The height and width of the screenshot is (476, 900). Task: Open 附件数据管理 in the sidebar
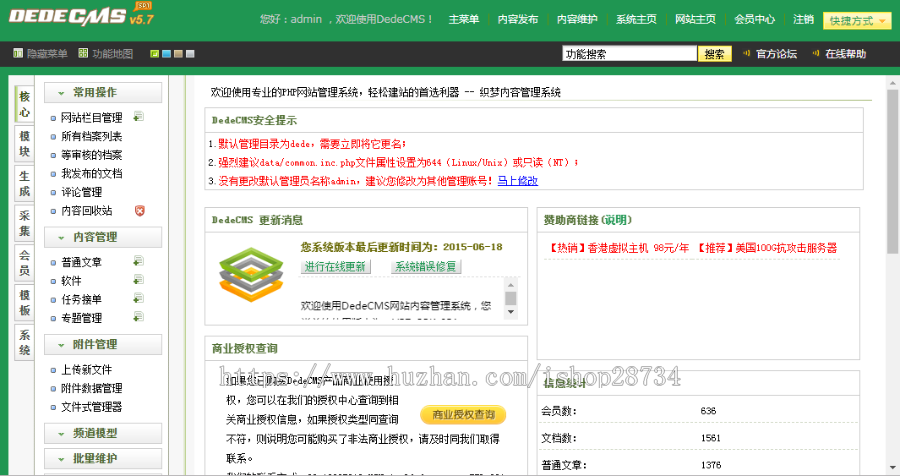[x=92, y=388]
